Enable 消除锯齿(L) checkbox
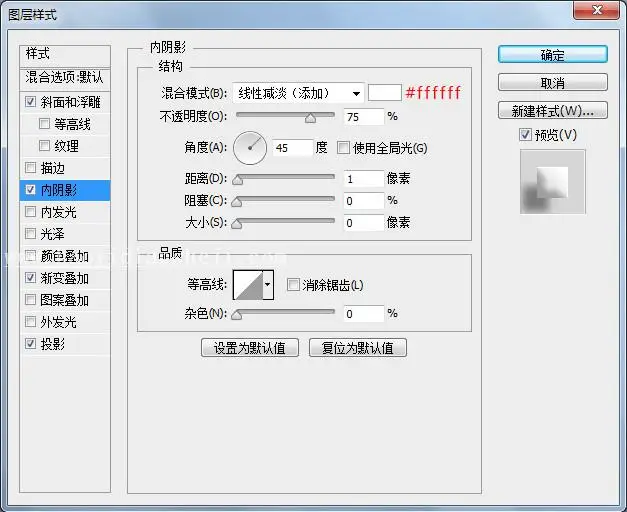The height and width of the screenshot is (512, 627). tap(293, 285)
